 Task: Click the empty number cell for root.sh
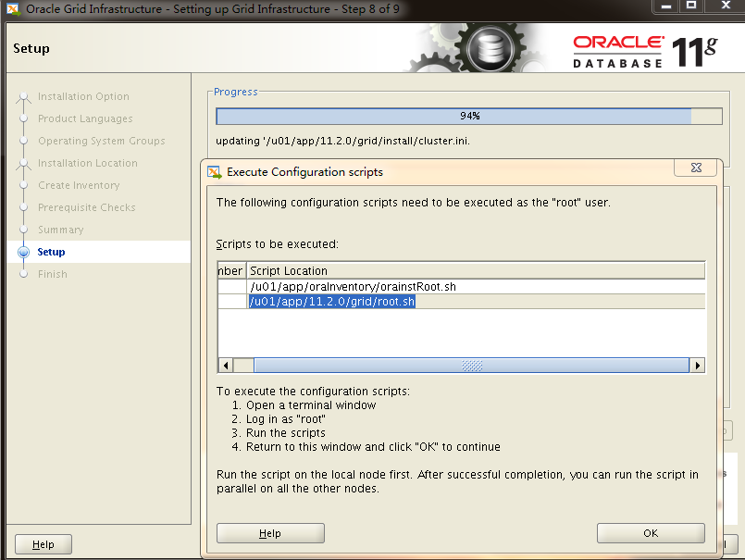click(232, 302)
